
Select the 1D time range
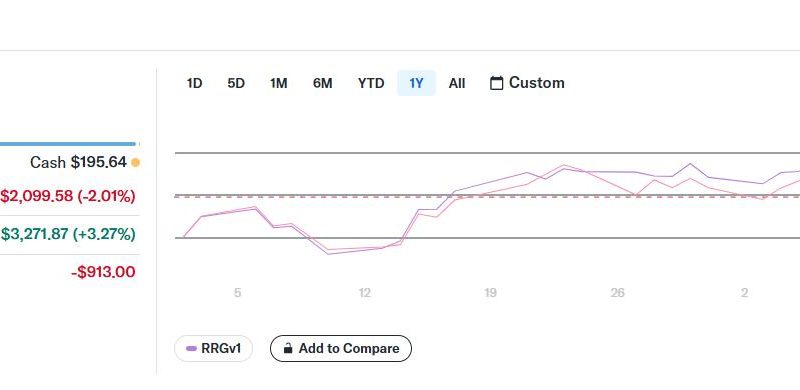(x=194, y=83)
